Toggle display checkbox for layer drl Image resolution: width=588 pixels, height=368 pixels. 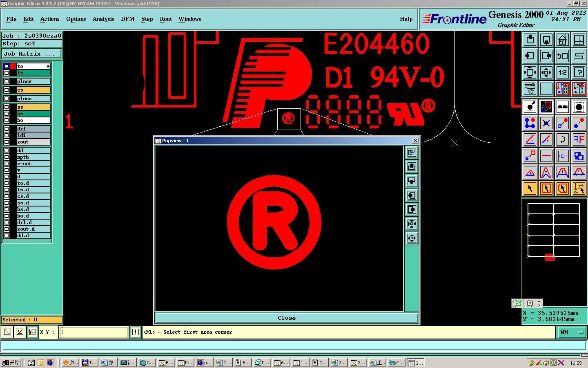click(x=7, y=129)
